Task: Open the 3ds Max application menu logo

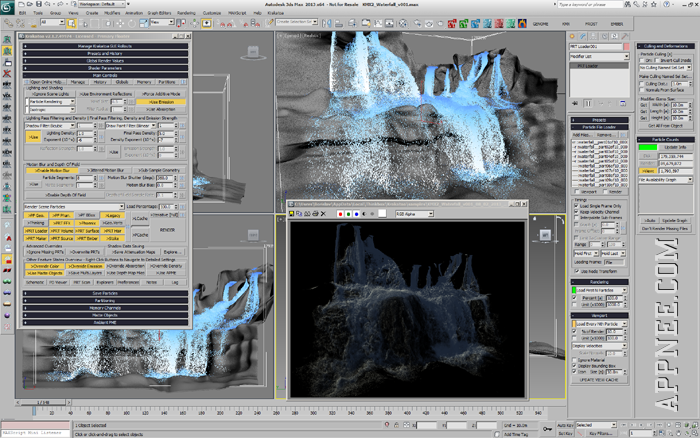Action: 8,6
